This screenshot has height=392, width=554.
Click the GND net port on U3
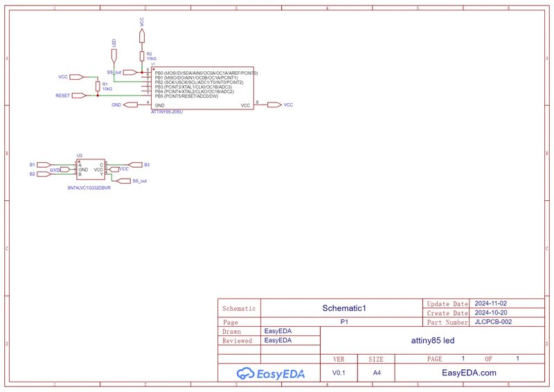(x=65, y=170)
